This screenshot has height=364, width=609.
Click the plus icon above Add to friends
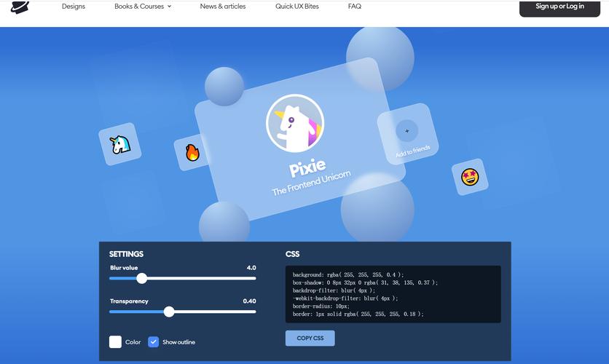(x=406, y=131)
